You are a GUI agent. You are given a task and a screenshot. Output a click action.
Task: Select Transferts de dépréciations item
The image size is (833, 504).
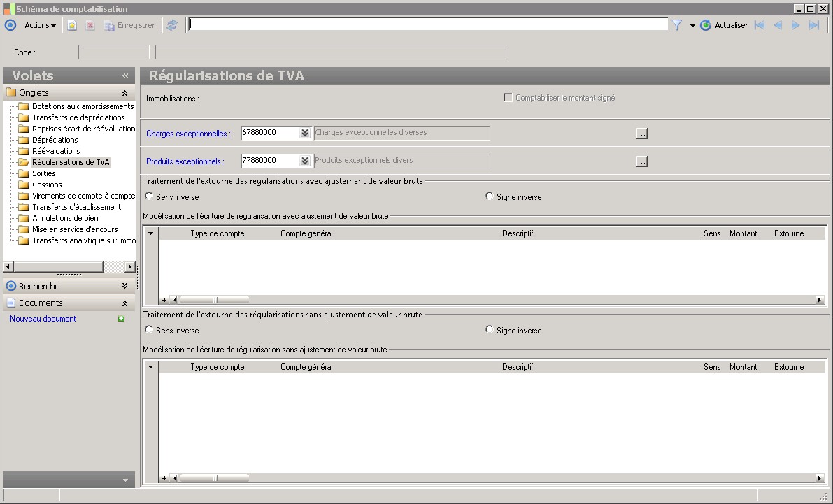(78, 117)
